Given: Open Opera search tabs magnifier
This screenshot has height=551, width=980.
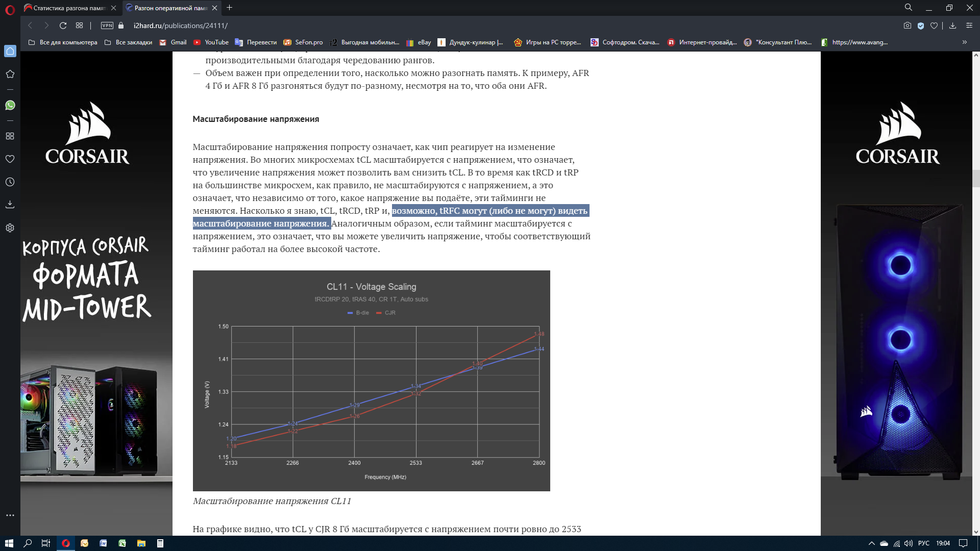Looking at the screenshot, I should pyautogui.click(x=908, y=8).
